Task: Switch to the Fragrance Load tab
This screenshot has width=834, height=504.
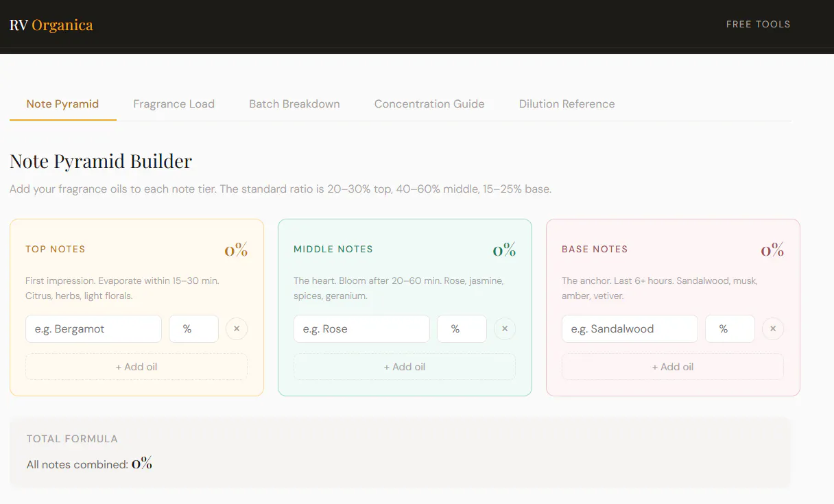Action: pos(174,104)
